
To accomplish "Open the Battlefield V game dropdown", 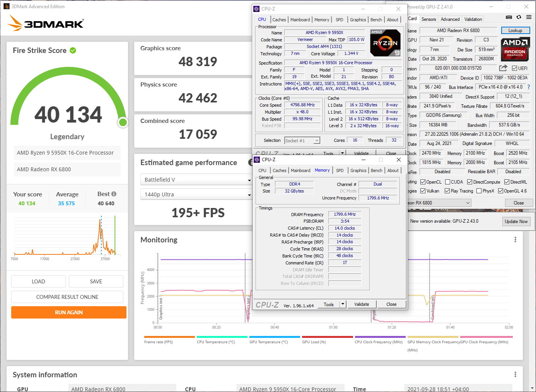I will [x=196, y=180].
